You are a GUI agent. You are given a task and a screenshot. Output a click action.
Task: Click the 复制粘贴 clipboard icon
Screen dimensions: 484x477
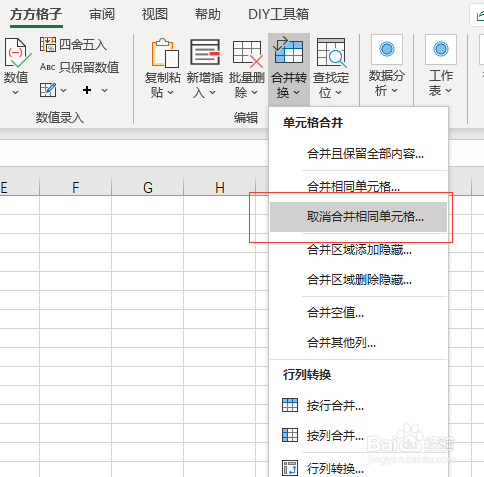pos(165,53)
